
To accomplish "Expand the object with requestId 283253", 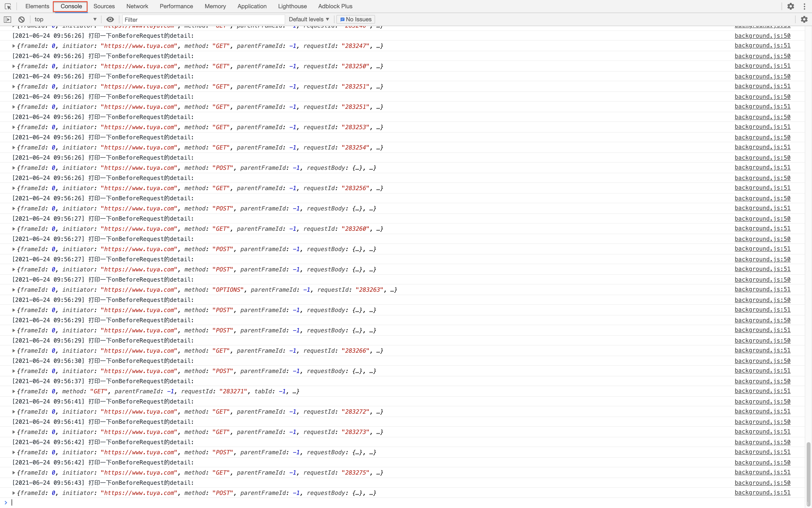I will (14, 127).
